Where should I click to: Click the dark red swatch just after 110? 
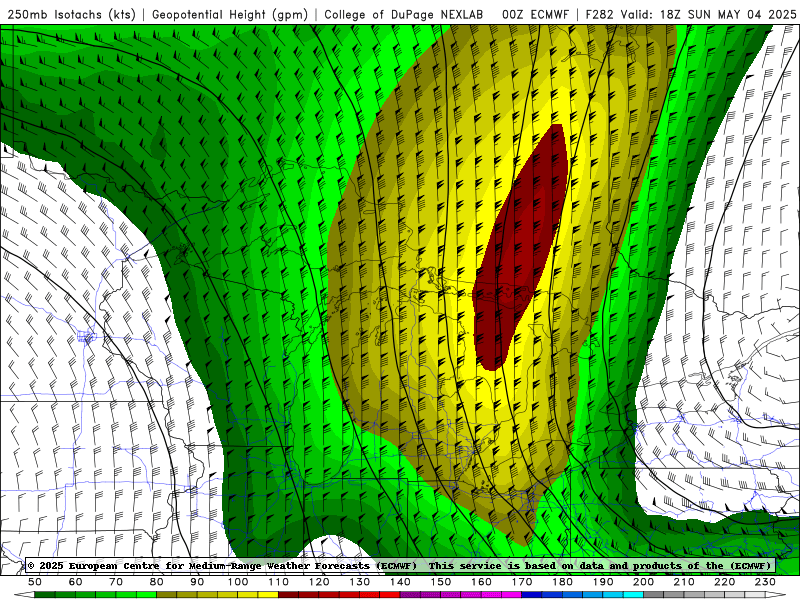coord(288,595)
